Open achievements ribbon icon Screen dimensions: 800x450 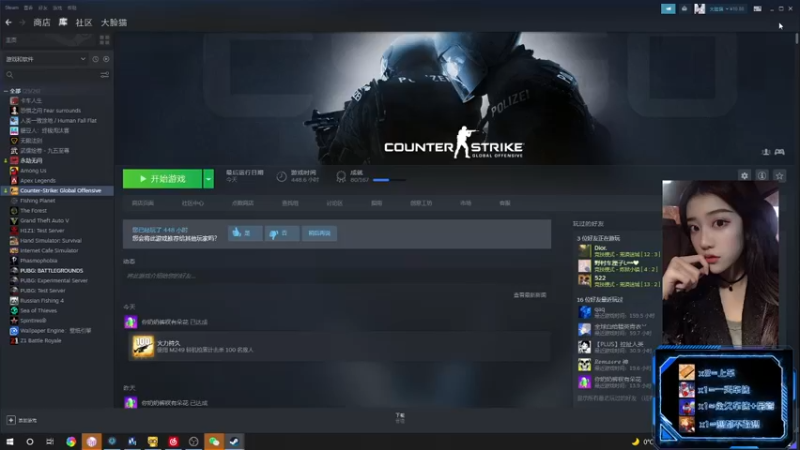click(341, 177)
